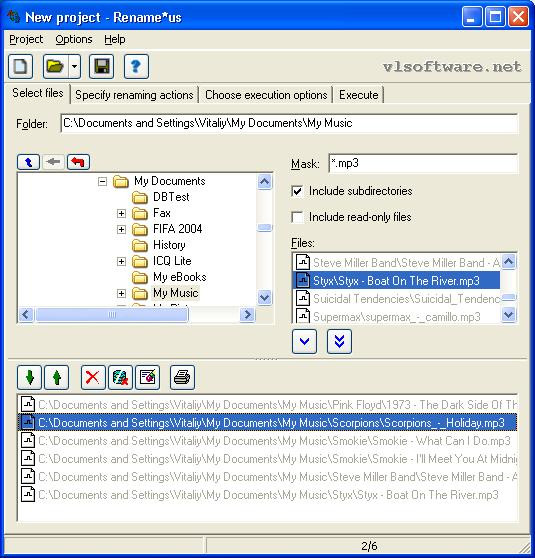The image size is (535, 558).
Task: Click the Folder path input field
Action: coord(289,123)
